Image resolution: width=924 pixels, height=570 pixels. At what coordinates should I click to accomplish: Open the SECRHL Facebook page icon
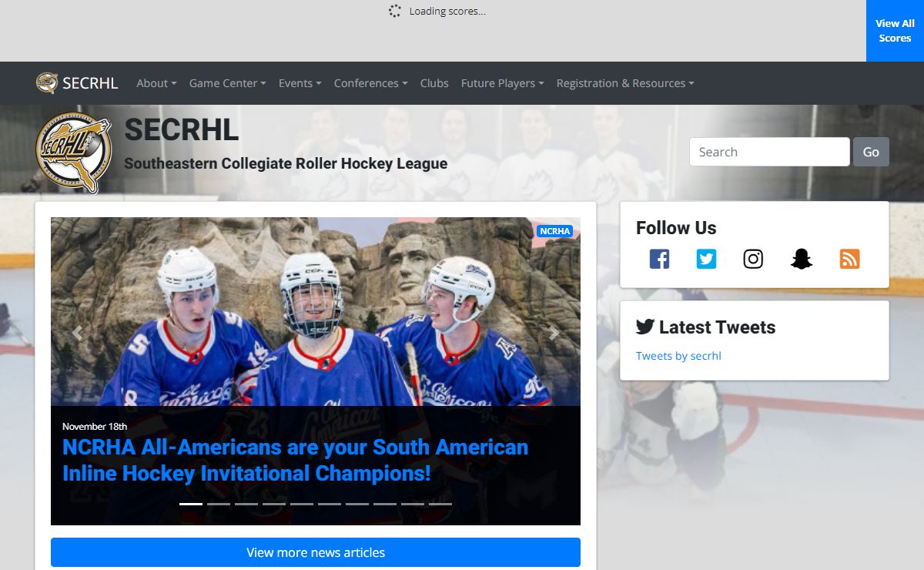pyautogui.click(x=659, y=259)
